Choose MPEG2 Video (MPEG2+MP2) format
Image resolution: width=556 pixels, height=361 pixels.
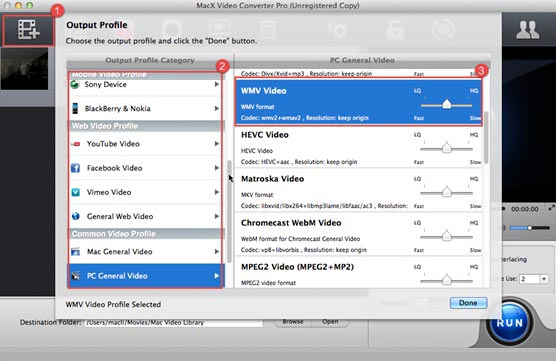click(x=358, y=272)
